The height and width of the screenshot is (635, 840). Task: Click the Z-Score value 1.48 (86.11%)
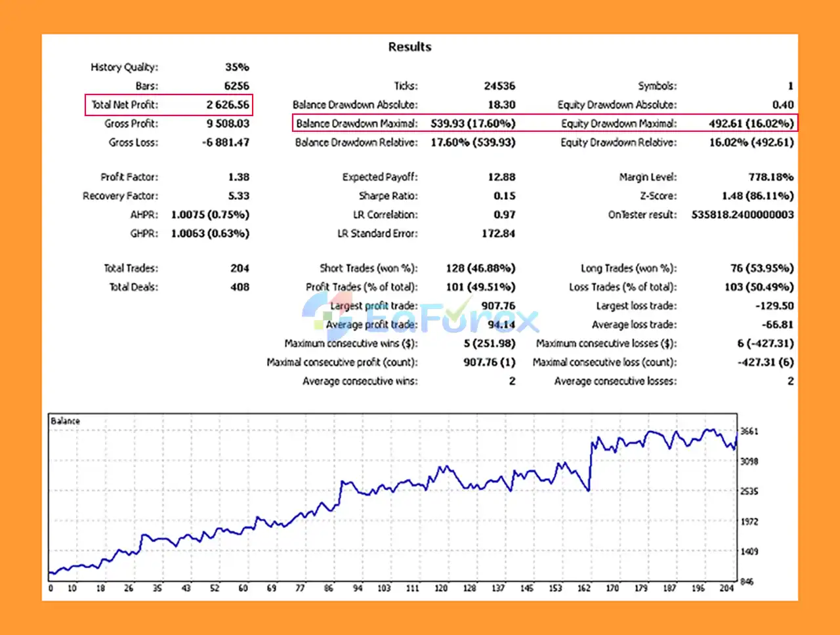pos(757,196)
